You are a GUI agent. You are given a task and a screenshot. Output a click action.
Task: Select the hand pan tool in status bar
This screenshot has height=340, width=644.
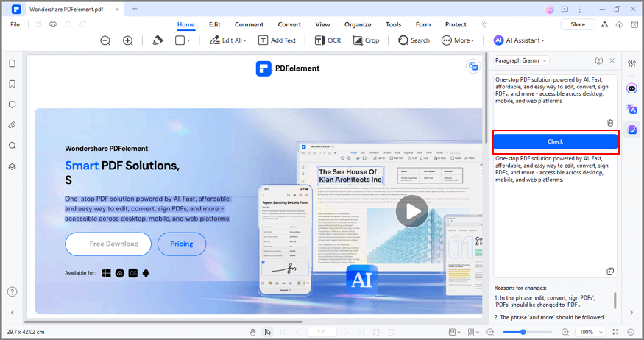[x=252, y=332]
